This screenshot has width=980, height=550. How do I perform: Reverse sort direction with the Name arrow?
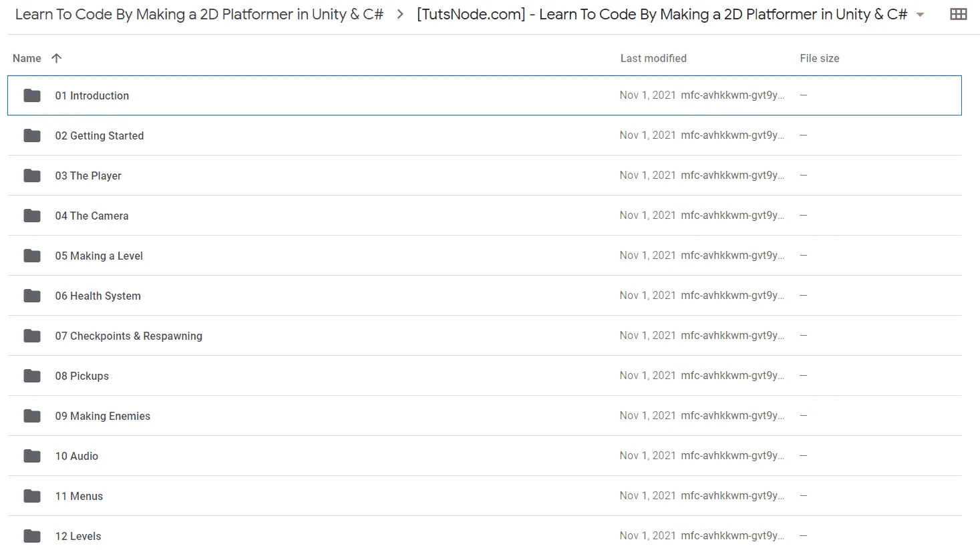pyautogui.click(x=56, y=58)
